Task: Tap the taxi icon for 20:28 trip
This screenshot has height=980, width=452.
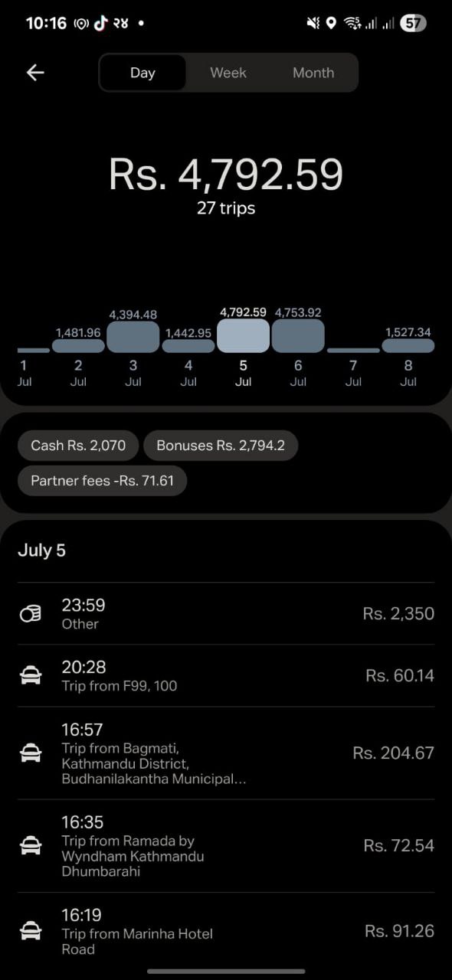Action: coord(31,675)
